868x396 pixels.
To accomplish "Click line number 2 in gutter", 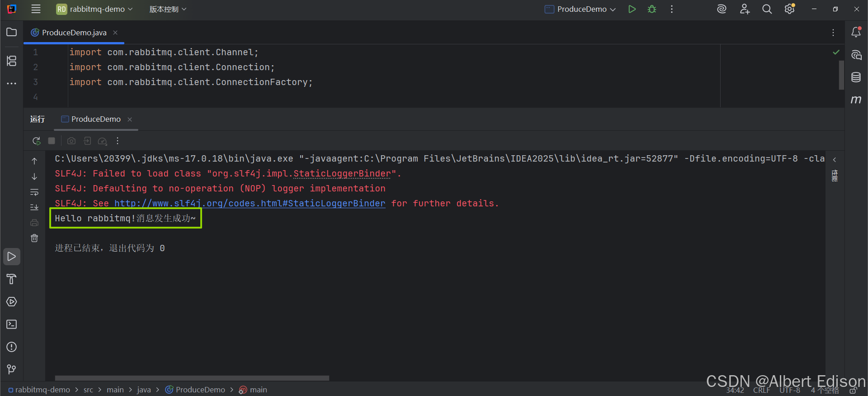I will pyautogui.click(x=35, y=67).
